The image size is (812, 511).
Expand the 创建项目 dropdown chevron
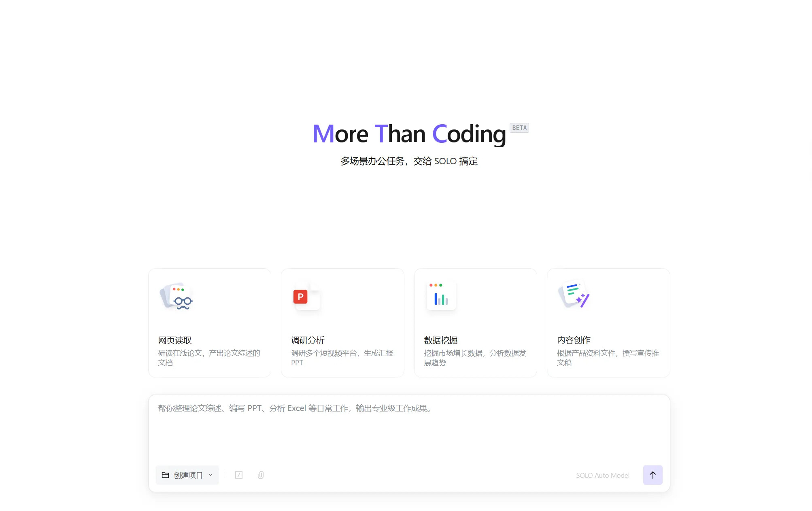click(x=210, y=475)
